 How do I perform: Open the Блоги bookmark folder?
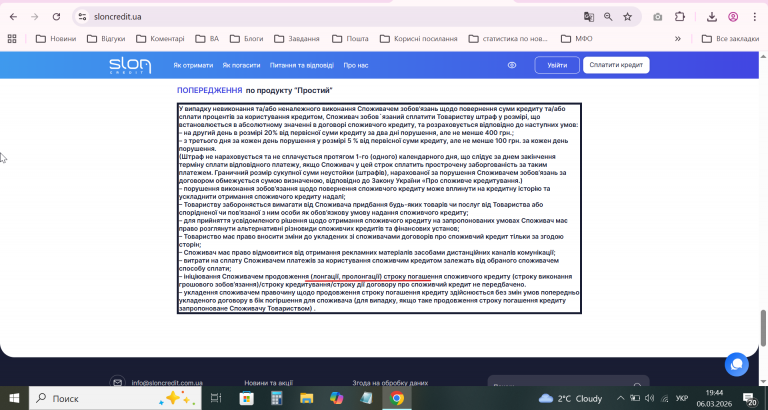246,38
